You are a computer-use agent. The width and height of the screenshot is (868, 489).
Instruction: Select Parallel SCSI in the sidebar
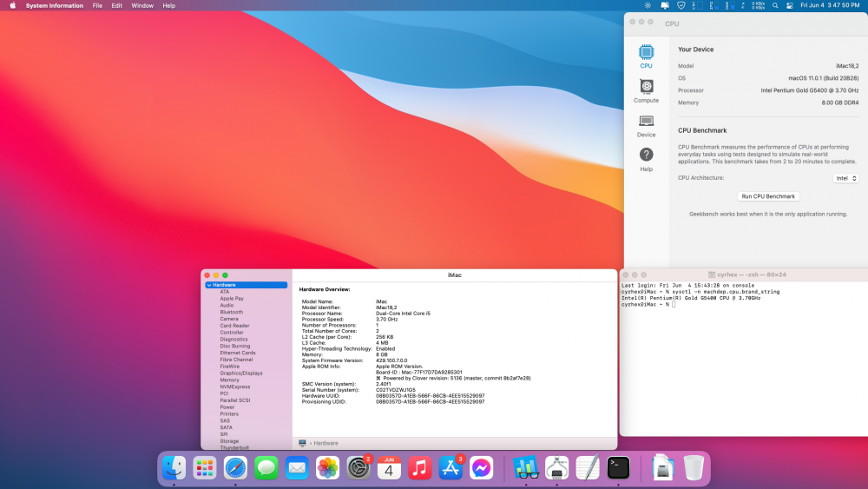tap(234, 400)
